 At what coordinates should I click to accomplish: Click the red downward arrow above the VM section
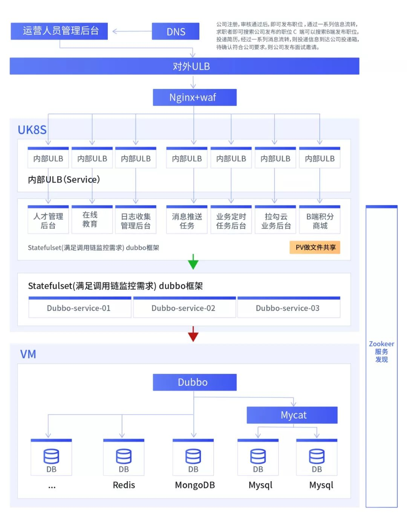tap(193, 334)
